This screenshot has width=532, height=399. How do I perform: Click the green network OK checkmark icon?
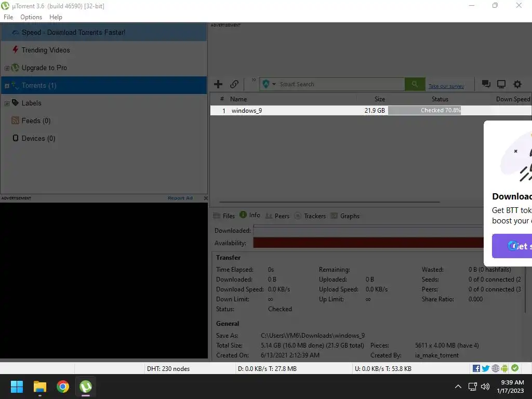click(515, 368)
